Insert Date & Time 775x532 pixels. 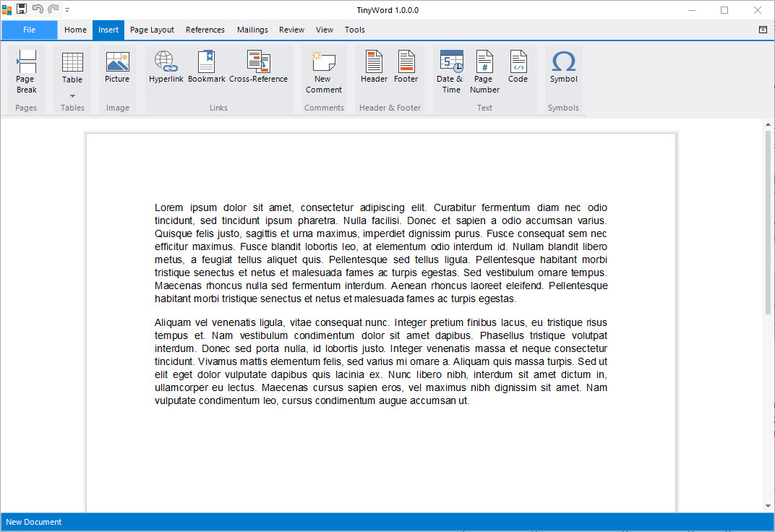pos(451,72)
